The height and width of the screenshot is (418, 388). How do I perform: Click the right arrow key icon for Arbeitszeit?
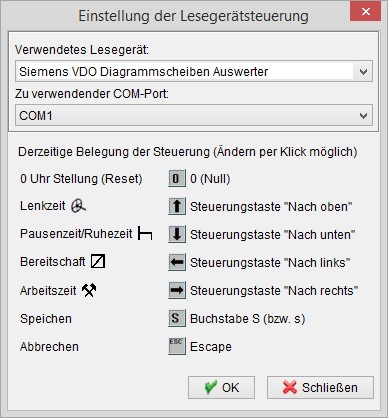pyautogui.click(x=177, y=291)
